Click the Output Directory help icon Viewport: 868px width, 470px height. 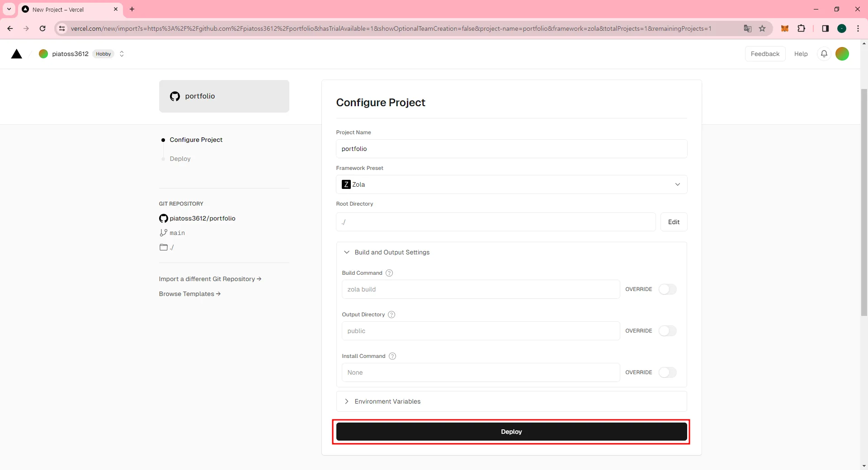click(x=392, y=315)
